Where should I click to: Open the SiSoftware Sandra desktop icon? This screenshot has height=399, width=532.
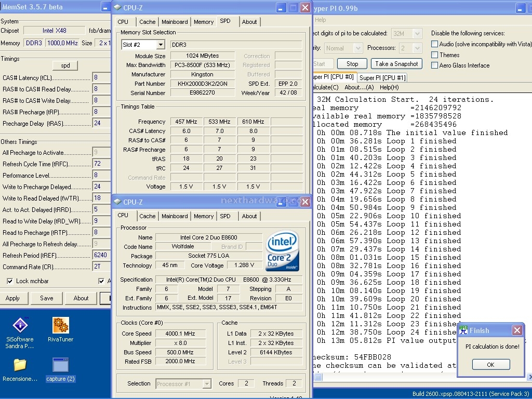[20, 332]
